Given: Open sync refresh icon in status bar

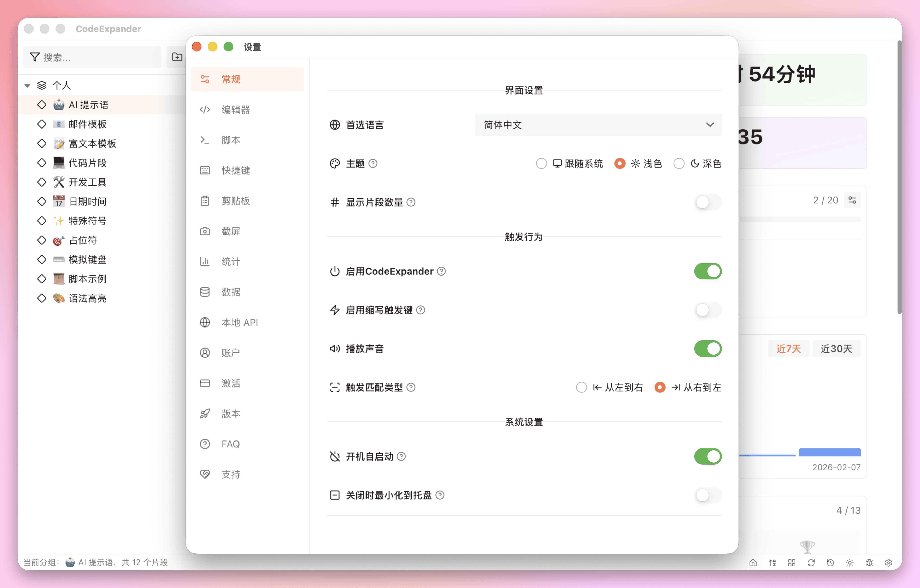Looking at the screenshot, I should [811, 562].
